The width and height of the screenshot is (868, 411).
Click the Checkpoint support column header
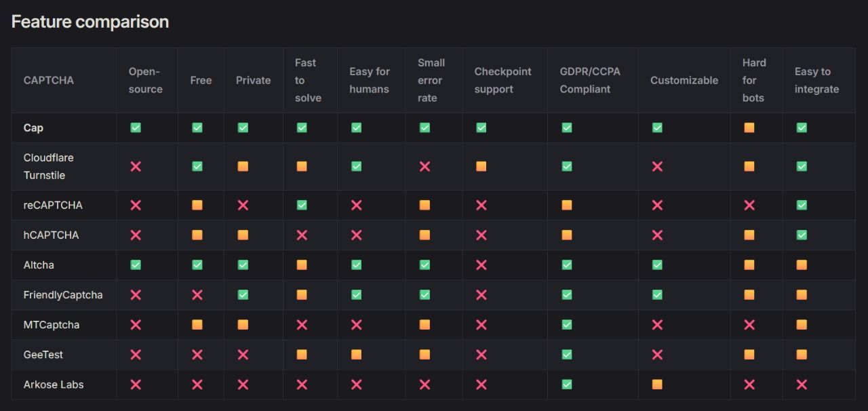click(502, 80)
